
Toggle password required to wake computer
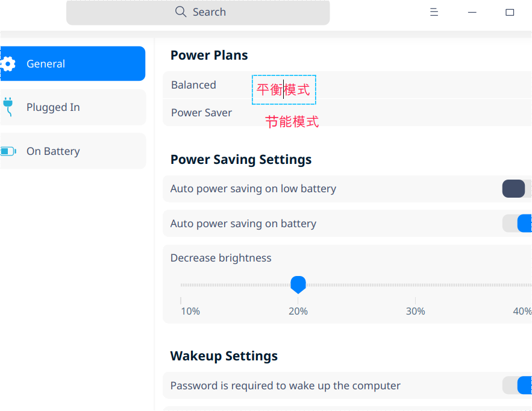(x=519, y=386)
